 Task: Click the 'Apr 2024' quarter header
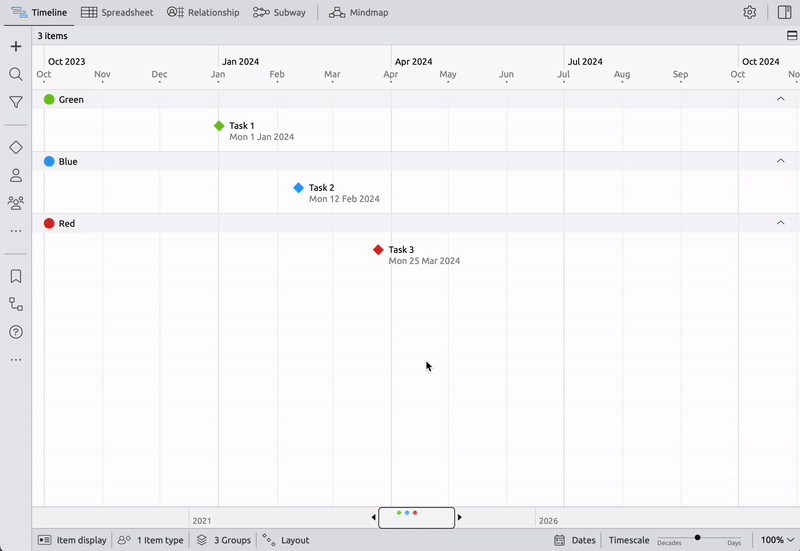[413, 61]
